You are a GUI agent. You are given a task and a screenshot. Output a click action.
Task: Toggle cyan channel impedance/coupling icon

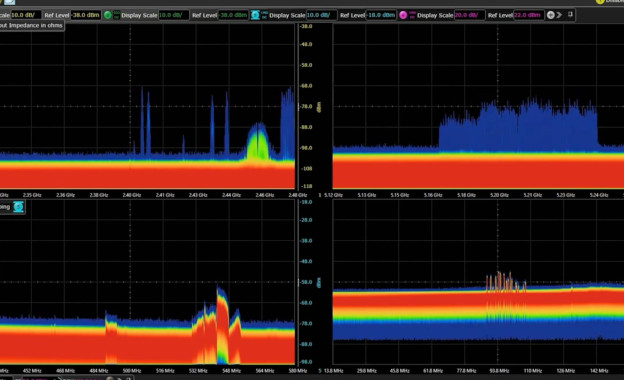tap(264, 15)
